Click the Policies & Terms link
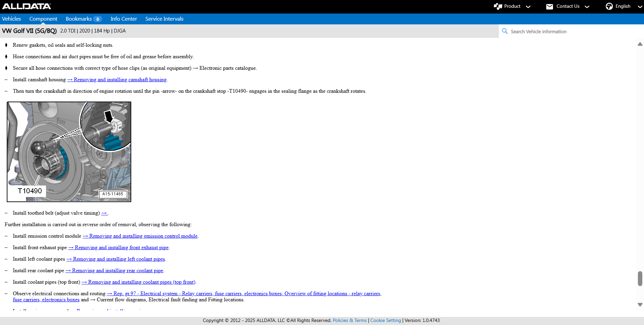644x325 pixels. click(x=349, y=320)
